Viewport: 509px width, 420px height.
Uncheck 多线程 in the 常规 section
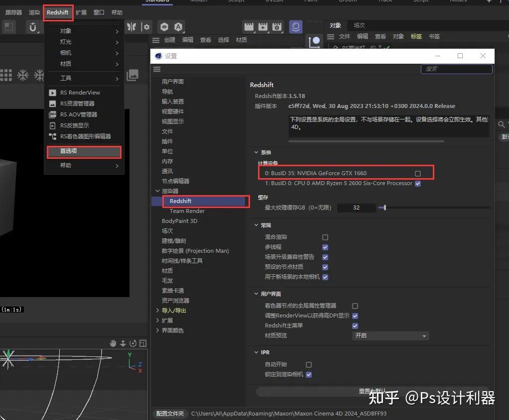(325, 247)
